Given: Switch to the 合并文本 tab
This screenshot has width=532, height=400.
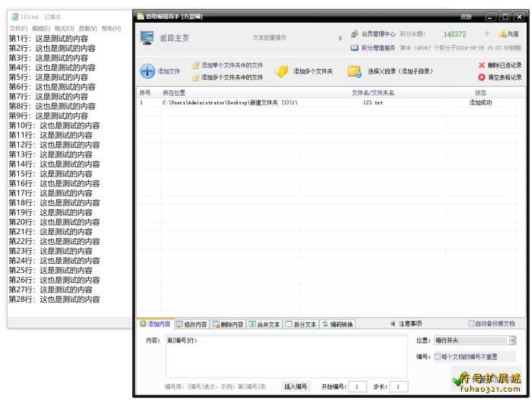Looking at the screenshot, I should (x=264, y=324).
